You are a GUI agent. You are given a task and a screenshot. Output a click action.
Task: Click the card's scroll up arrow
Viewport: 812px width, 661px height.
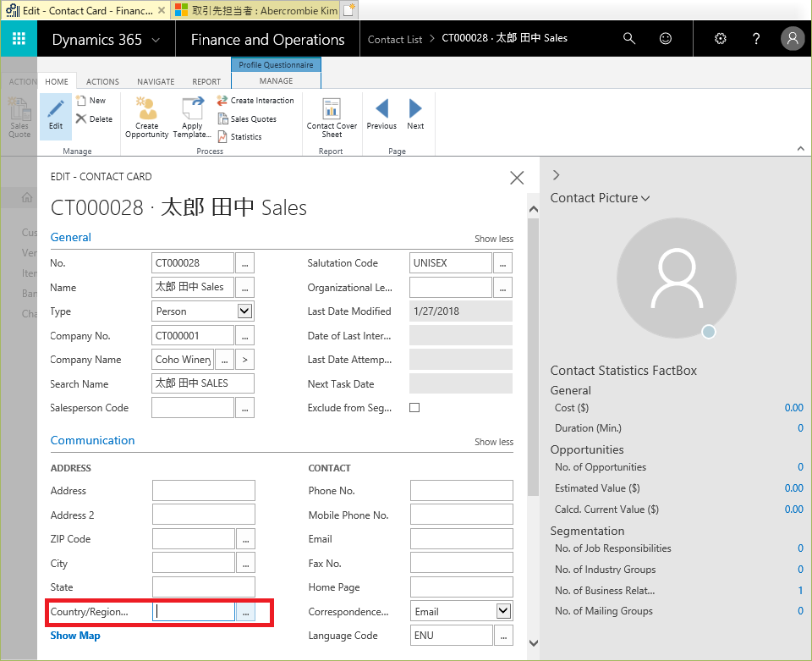(x=534, y=209)
